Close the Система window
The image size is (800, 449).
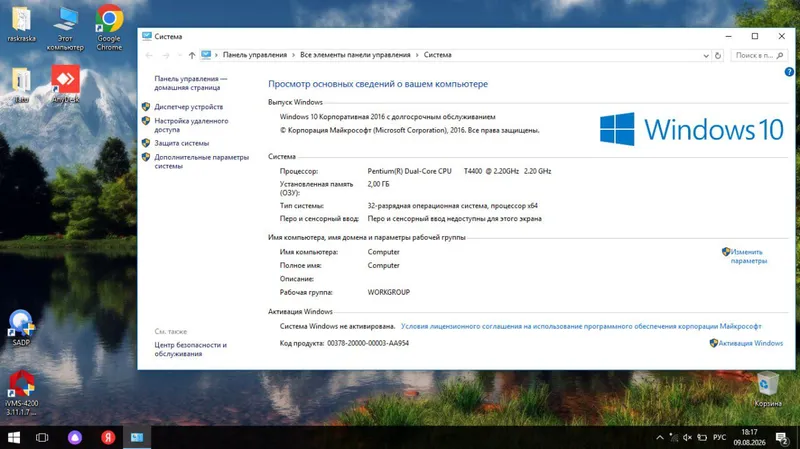pyautogui.click(x=782, y=36)
